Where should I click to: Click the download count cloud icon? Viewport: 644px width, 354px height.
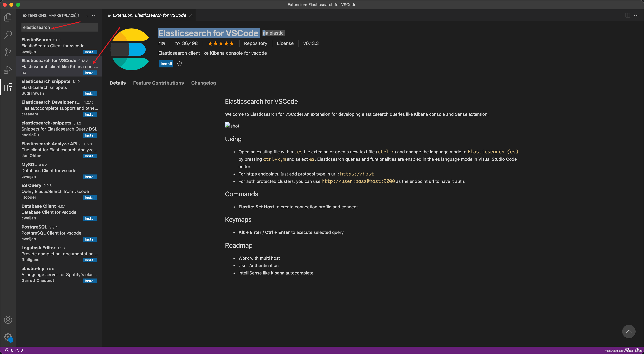click(x=177, y=43)
